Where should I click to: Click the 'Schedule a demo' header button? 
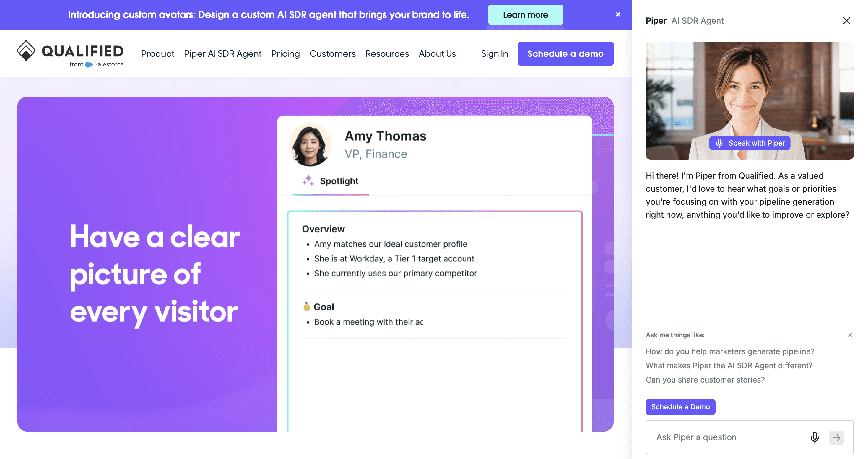point(565,53)
